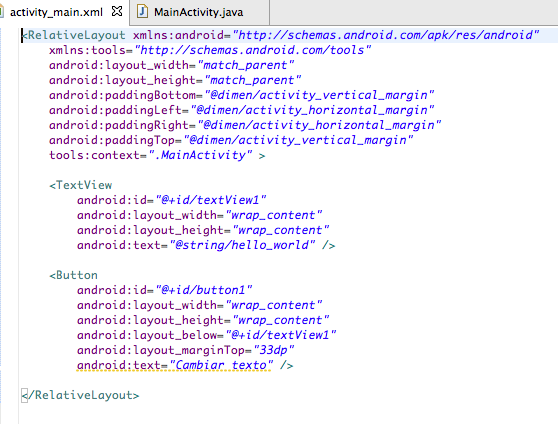Click the matching-tag marker at closing RelativeLayout
558x424 pixels.
24,396
